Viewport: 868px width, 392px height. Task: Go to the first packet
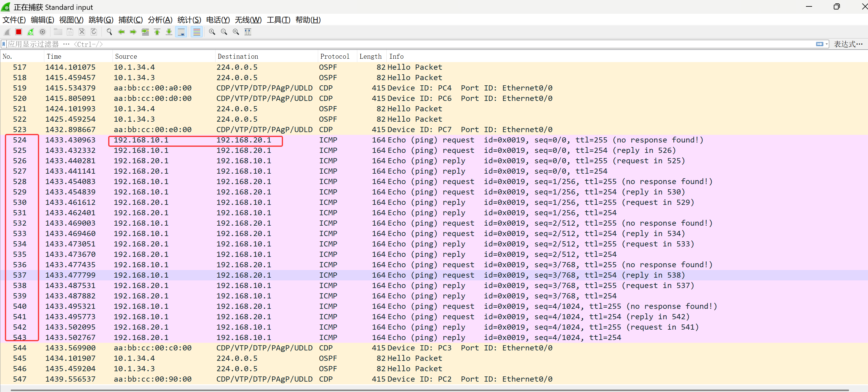click(x=157, y=32)
